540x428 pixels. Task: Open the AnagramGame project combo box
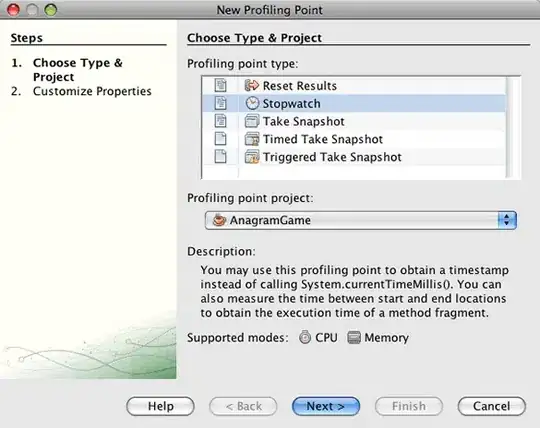click(x=361, y=220)
